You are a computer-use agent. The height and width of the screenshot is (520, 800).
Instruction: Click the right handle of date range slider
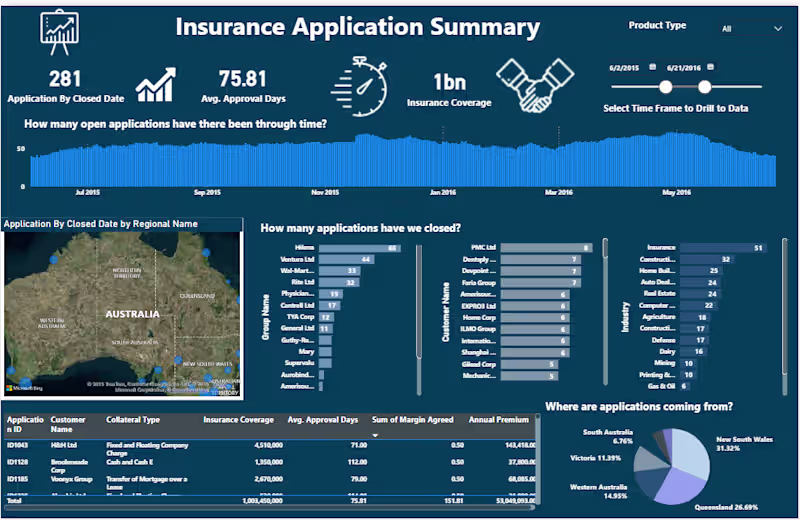point(705,88)
